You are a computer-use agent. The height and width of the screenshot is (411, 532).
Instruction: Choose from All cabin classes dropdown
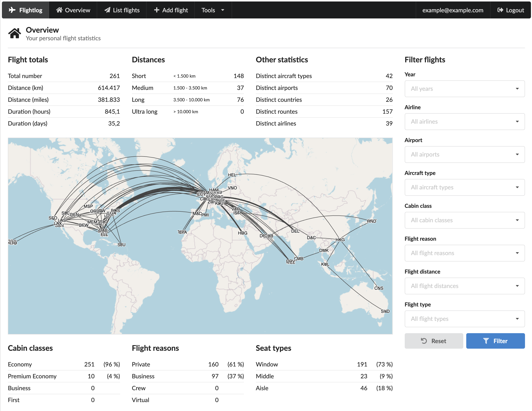(x=464, y=220)
